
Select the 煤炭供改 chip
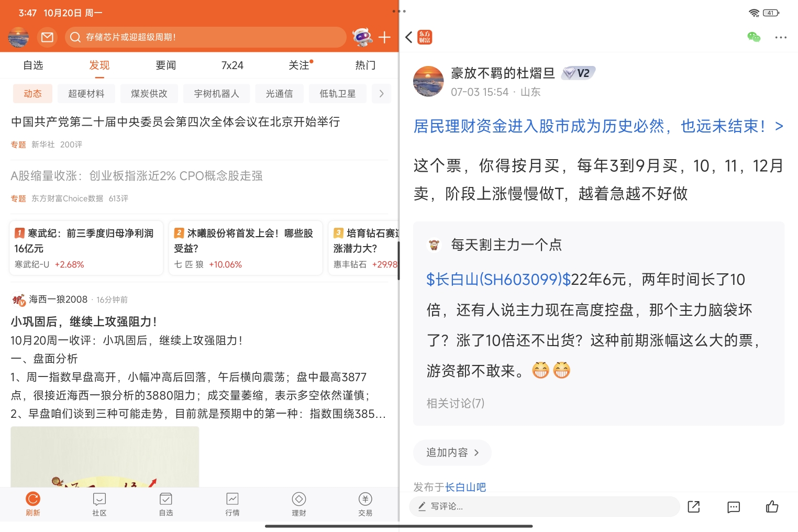pyautogui.click(x=149, y=94)
